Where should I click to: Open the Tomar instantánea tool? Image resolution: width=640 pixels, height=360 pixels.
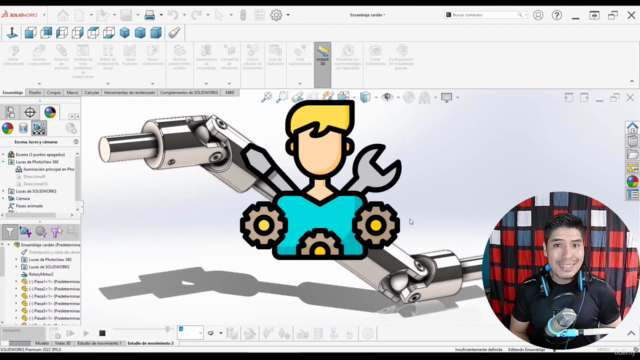point(375,56)
